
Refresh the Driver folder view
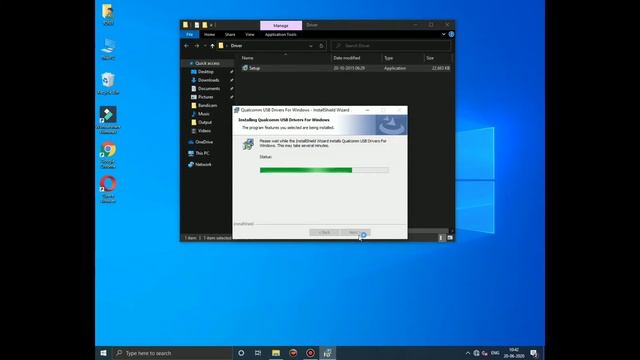point(321,46)
